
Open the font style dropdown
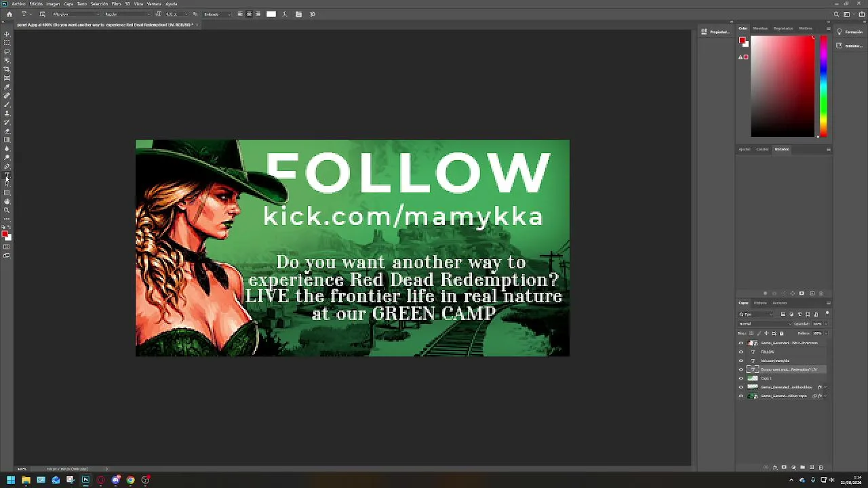127,14
